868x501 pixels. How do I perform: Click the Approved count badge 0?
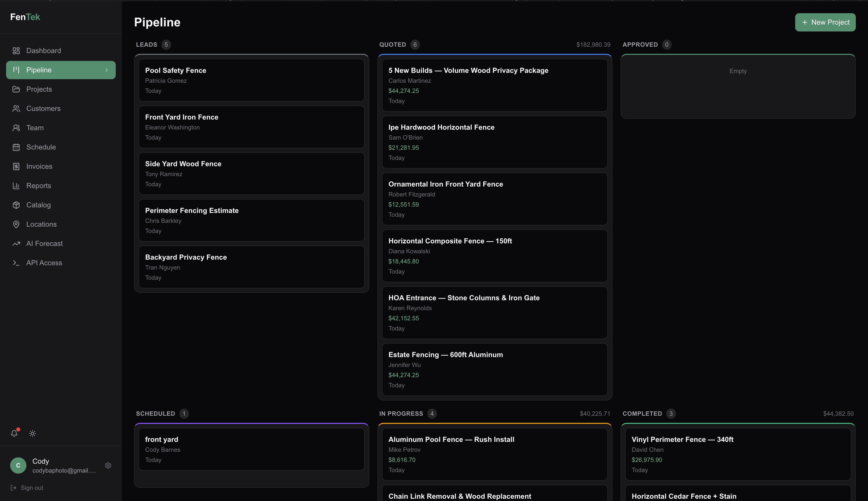(x=667, y=45)
